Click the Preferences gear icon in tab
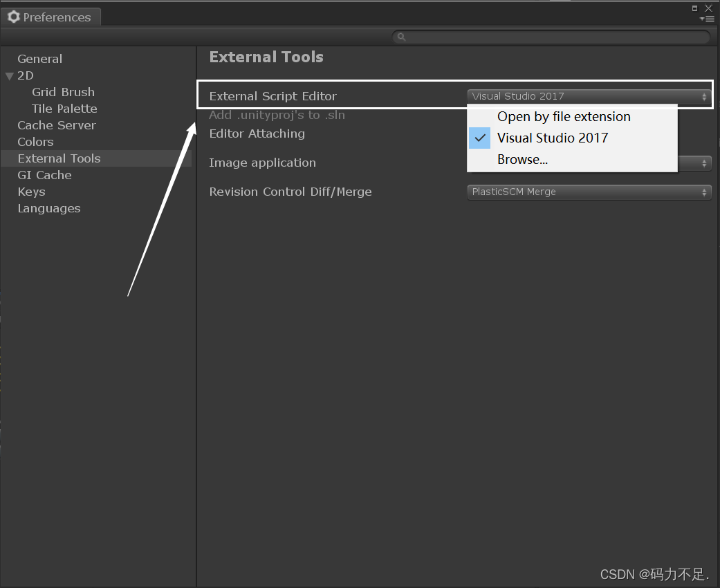The image size is (720, 588). (x=14, y=17)
